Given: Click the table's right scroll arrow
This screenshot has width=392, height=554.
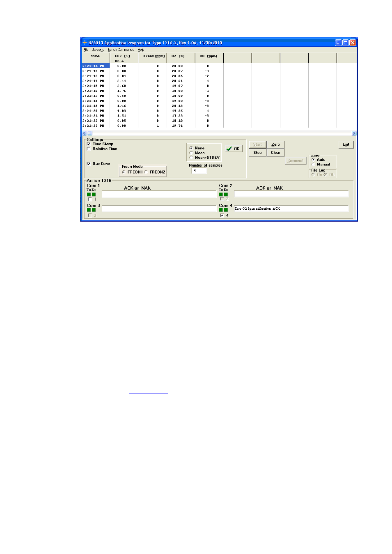Looking at the screenshot, I should (354, 133).
